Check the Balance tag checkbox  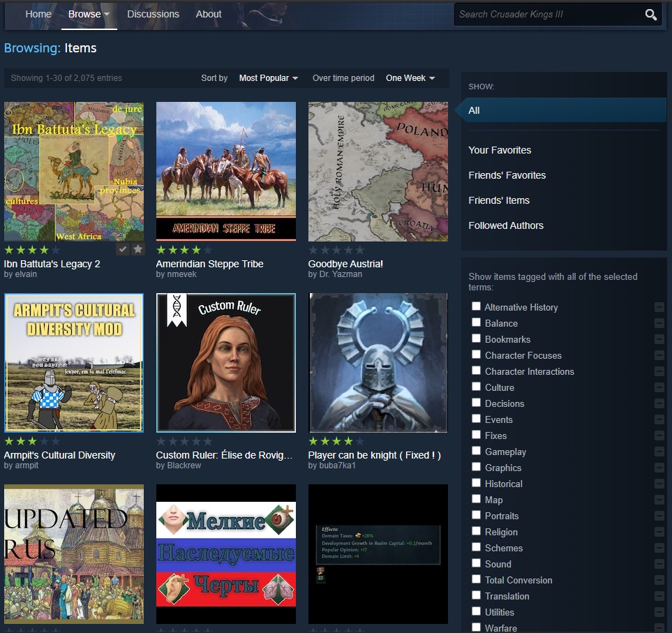click(476, 322)
